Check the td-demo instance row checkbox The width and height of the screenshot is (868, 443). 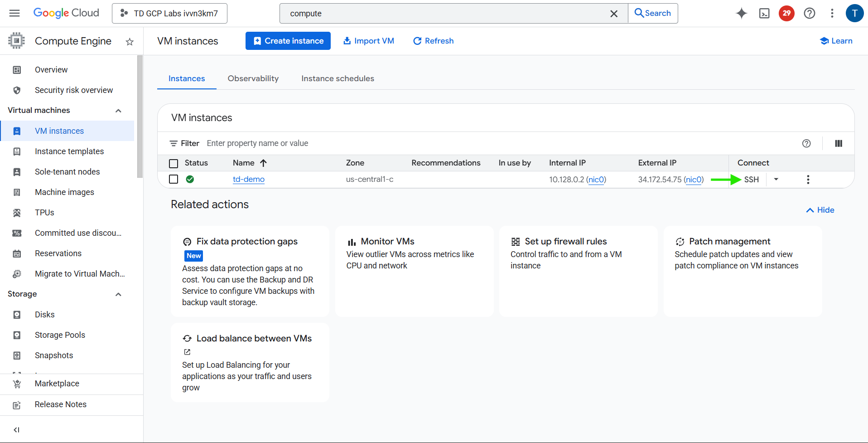pos(174,179)
